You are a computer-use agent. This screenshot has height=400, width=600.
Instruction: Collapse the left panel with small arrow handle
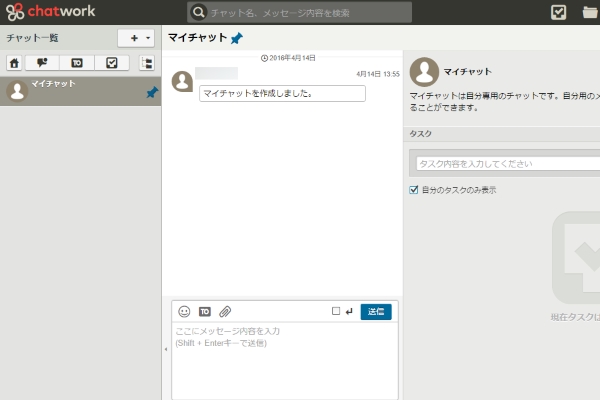pos(166,349)
